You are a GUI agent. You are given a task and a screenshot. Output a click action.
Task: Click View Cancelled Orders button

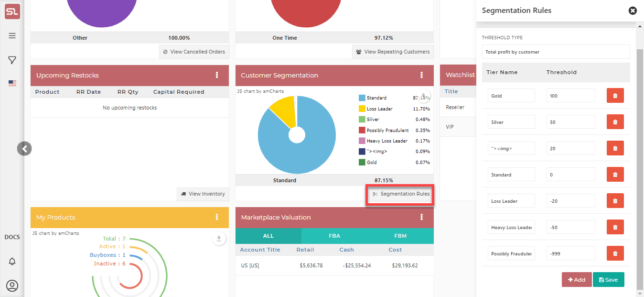(x=194, y=52)
